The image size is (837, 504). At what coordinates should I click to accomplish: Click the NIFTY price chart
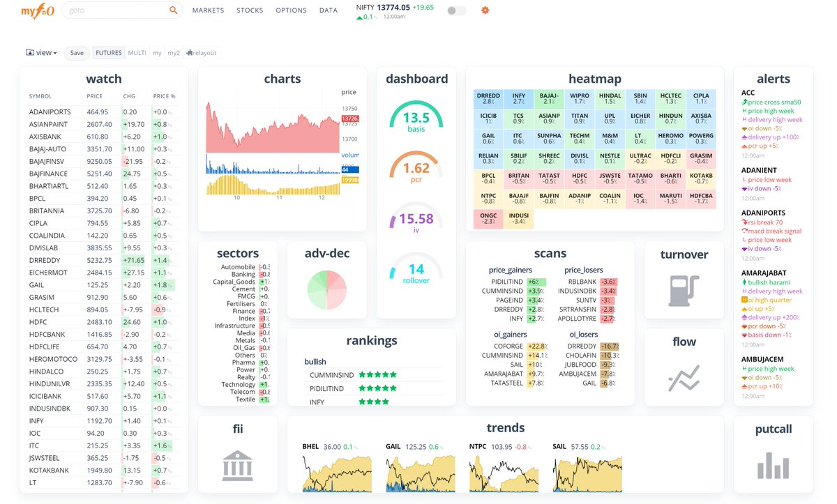point(273,125)
